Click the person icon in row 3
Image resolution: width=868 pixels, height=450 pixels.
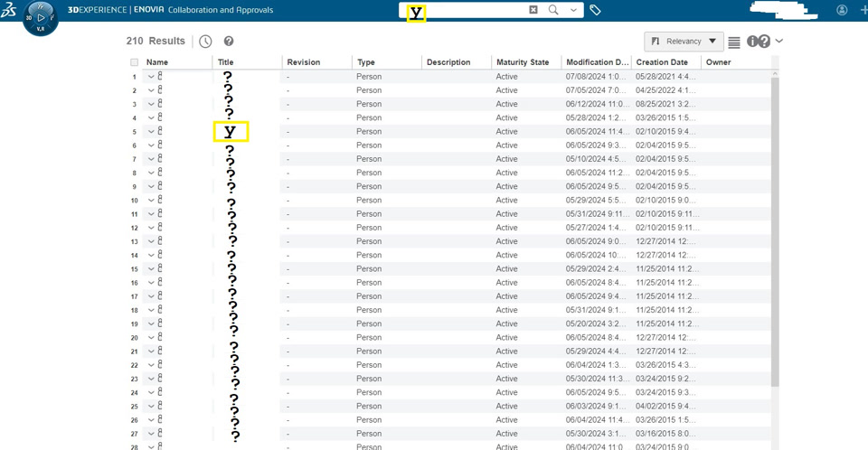point(161,104)
